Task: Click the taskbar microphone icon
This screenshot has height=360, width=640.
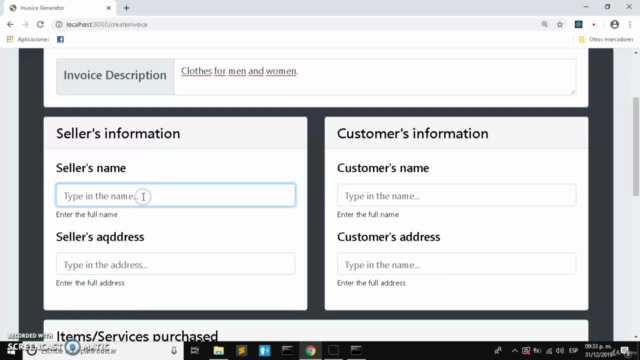Action: 174,351
